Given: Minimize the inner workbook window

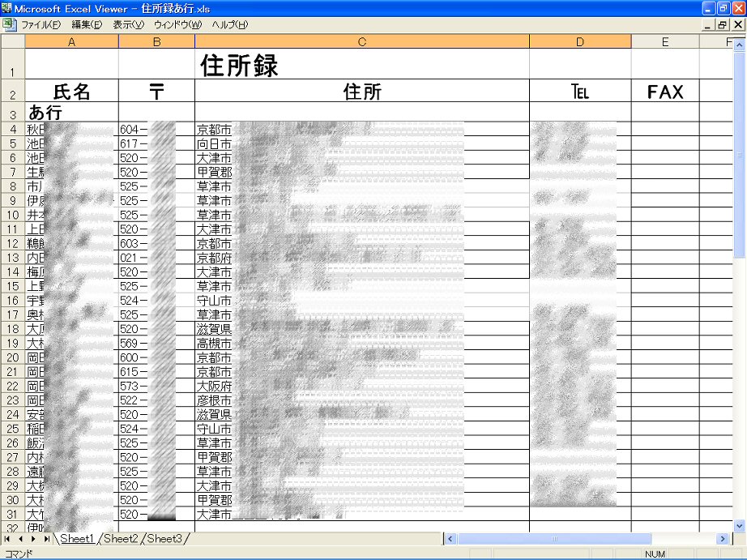Looking at the screenshot, I should tap(707, 25).
